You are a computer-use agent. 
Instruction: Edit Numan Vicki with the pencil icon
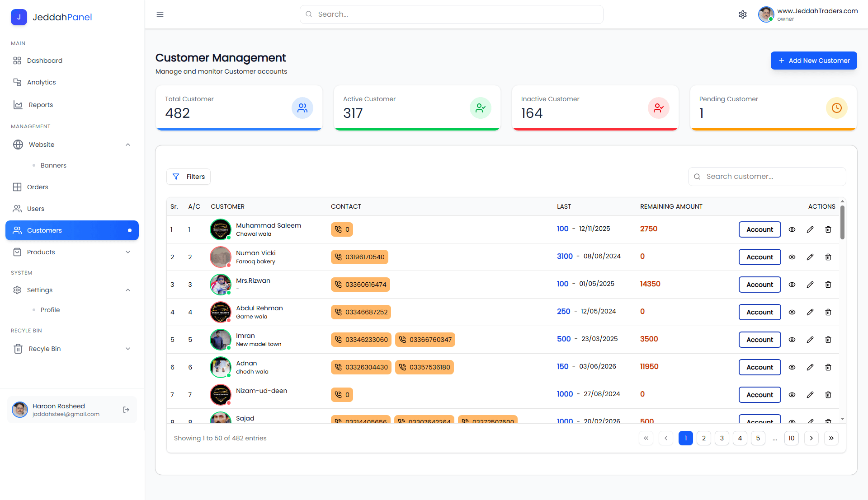click(x=810, y=257)
